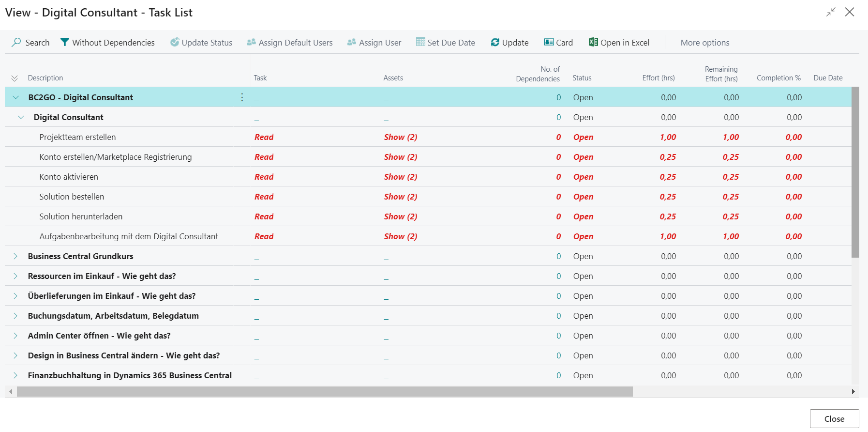Collapse the Digital Consultant subgroup

[x=21, y=117]
